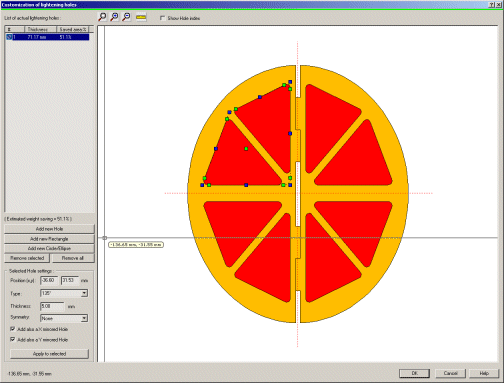
Task: Open the Type dropdown
Action: click(84, 293)
